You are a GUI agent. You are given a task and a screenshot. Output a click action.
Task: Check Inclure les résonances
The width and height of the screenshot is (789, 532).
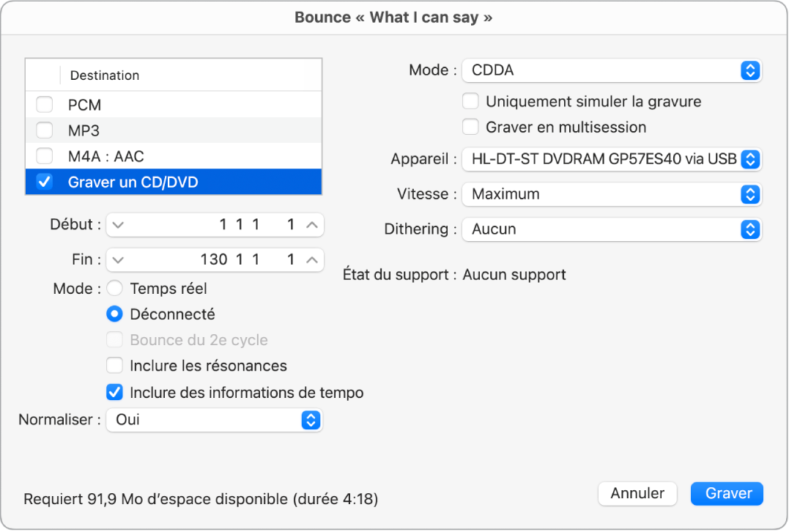[x=115, y=365]
